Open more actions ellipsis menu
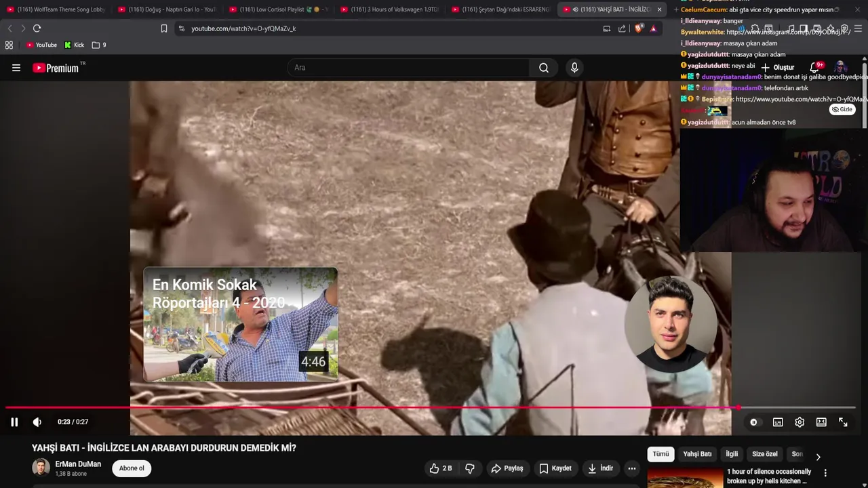The width and height of the screenshot is (868, 488). point(632,468)
